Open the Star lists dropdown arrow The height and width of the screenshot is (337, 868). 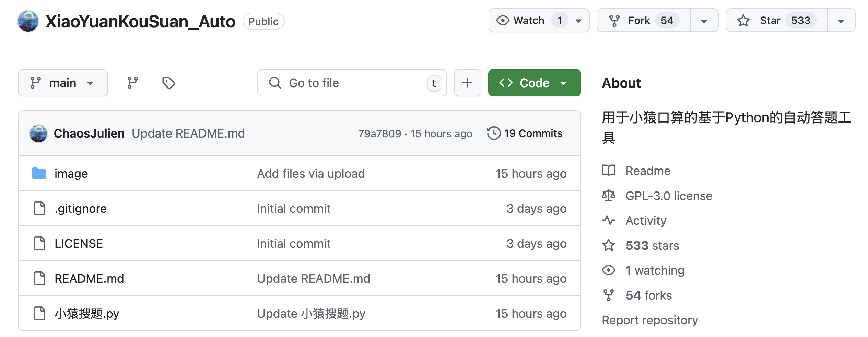(x=841, y=21)
